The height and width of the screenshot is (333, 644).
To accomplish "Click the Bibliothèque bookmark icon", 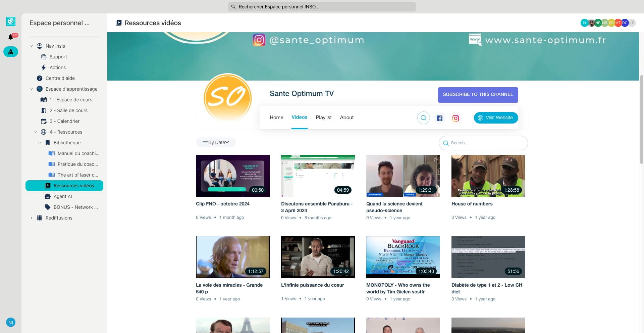I will click(48, 143).
